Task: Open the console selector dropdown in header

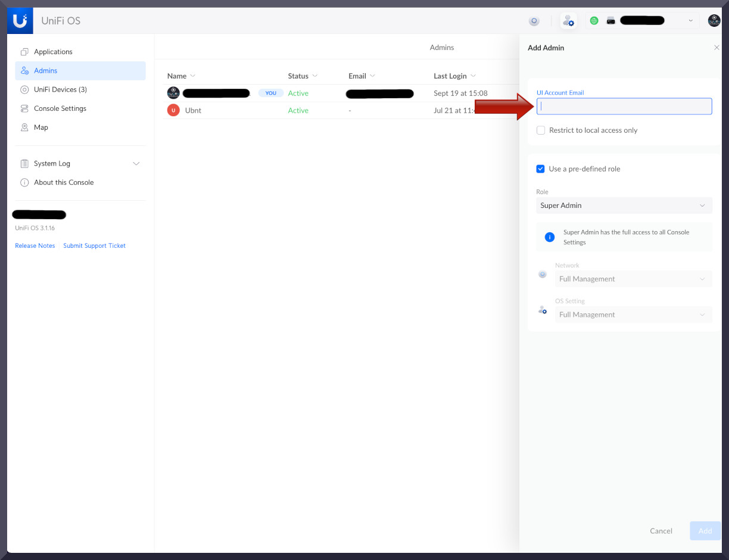Action: point(690,20)
